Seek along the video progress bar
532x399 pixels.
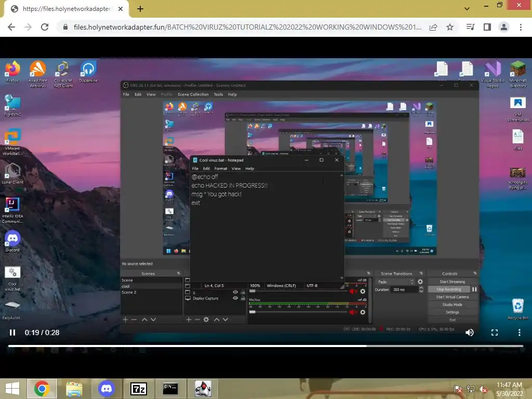(265, 345)
